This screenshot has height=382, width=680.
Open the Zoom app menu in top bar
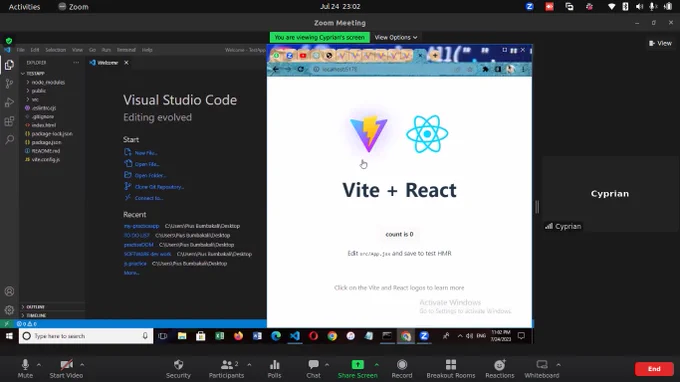(73, 7)
